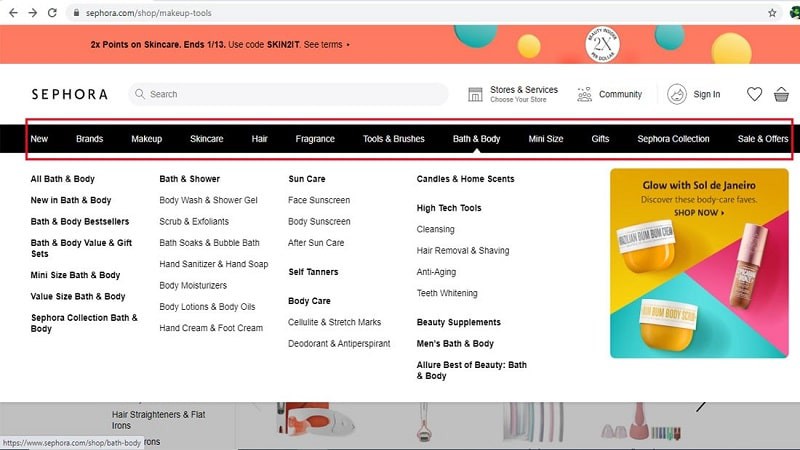800x450 pixels.
Task: Open Value Size Bath & Body
Action: (78, 296)
